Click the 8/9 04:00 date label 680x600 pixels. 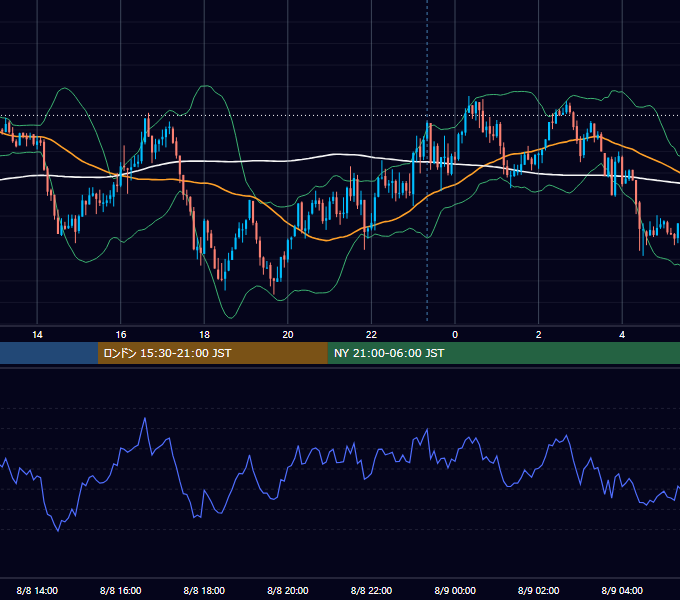click(622, 590)
